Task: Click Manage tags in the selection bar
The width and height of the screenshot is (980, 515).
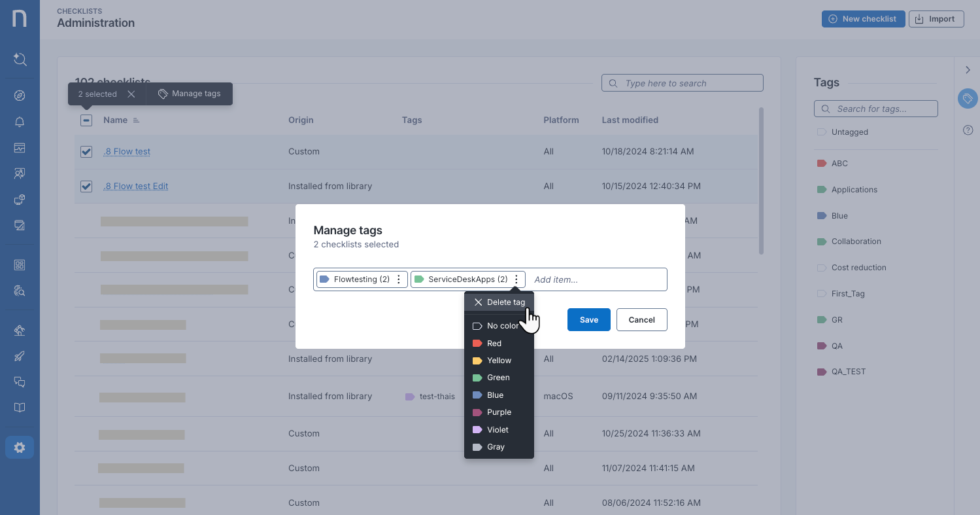Action: [x=189, y=93]
